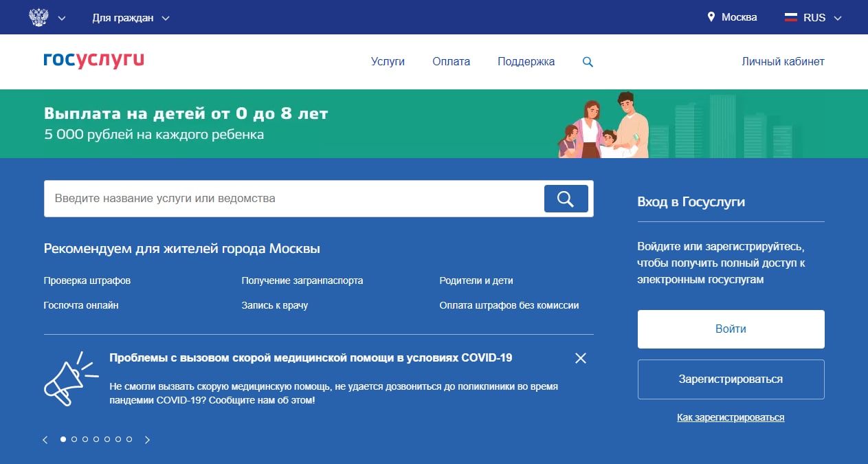Image resolution: width=868 pixels, height=464 pixels.
Task: Open the Поддержка menu
Action: tap(526, 61)
